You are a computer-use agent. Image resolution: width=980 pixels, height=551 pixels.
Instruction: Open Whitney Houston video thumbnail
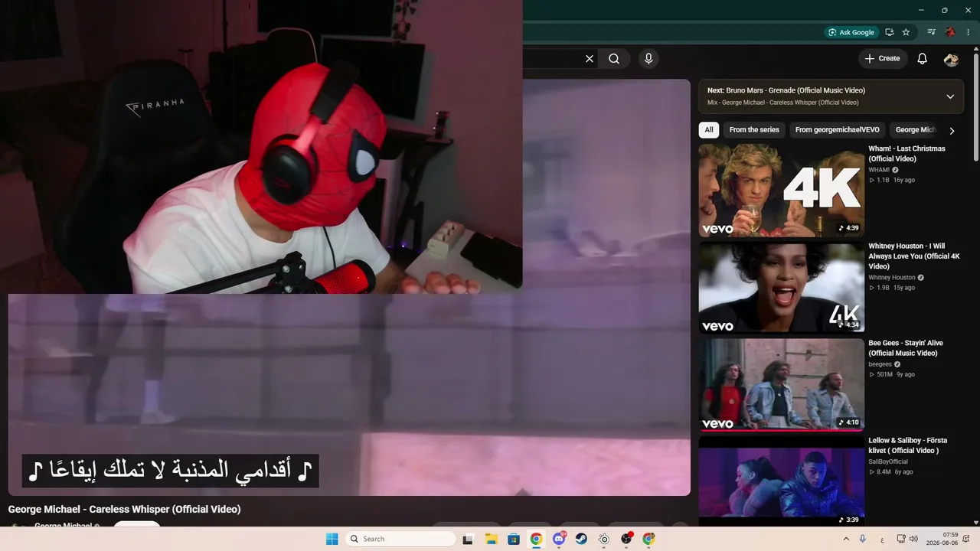coord(782,288)
